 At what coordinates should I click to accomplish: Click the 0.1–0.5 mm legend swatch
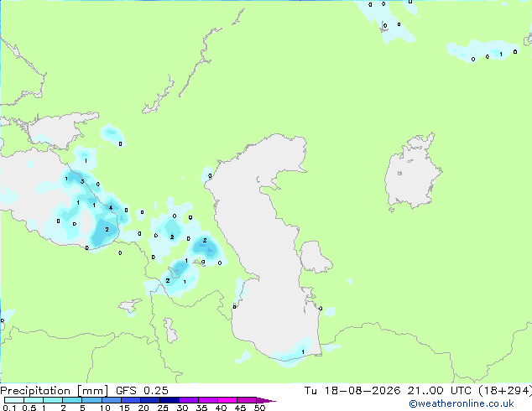pyautogui.click(x=14, y=400)
